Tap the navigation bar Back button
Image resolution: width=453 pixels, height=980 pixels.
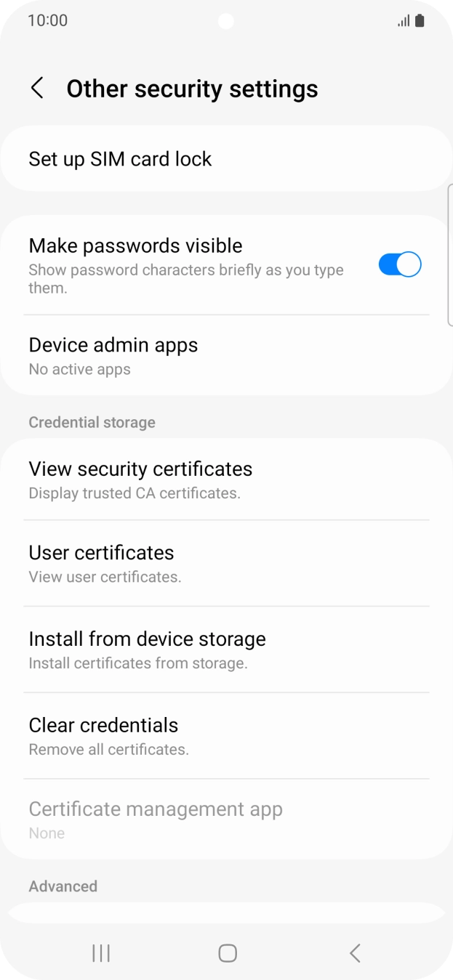tap(354, 952)
